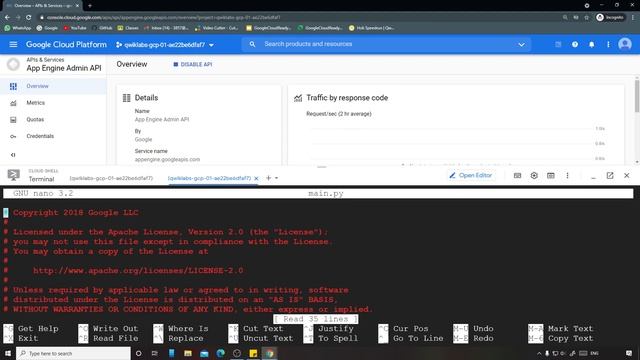Click the Open Editor button
640x360 pixels.
click(x=471, y=176)
